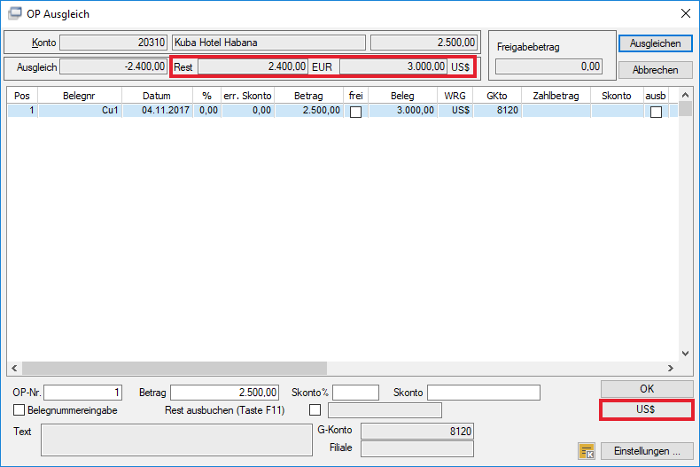Click the err. Skonto column header
This screenshot has width=700, height=467.
(x=247, y=96)
